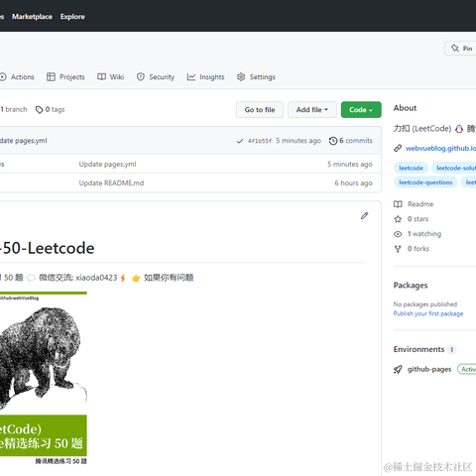476x476 pixels.
Task: Select the 'leetcode' topic tag
Action: tap(411, 168)
